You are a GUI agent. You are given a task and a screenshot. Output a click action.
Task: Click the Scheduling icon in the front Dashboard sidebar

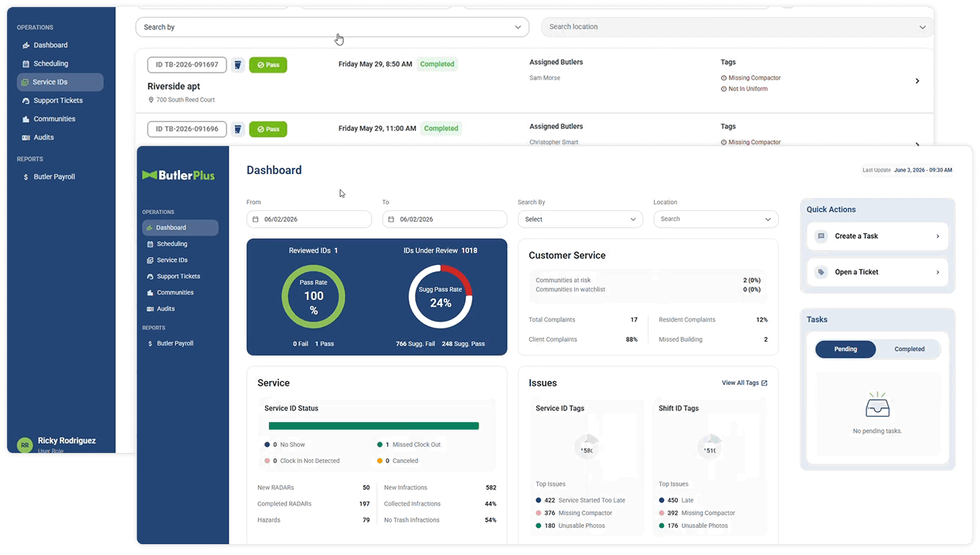pyautogui.click(x=150, y=244)
